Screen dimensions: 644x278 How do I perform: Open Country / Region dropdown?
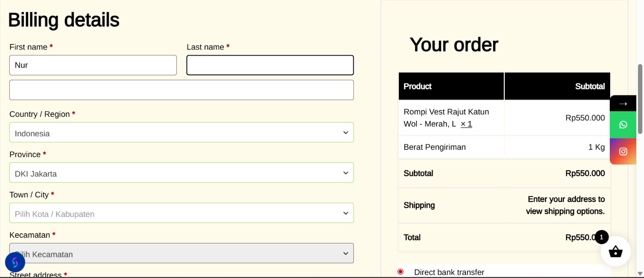pyautogui.click(x=181, y=133)
